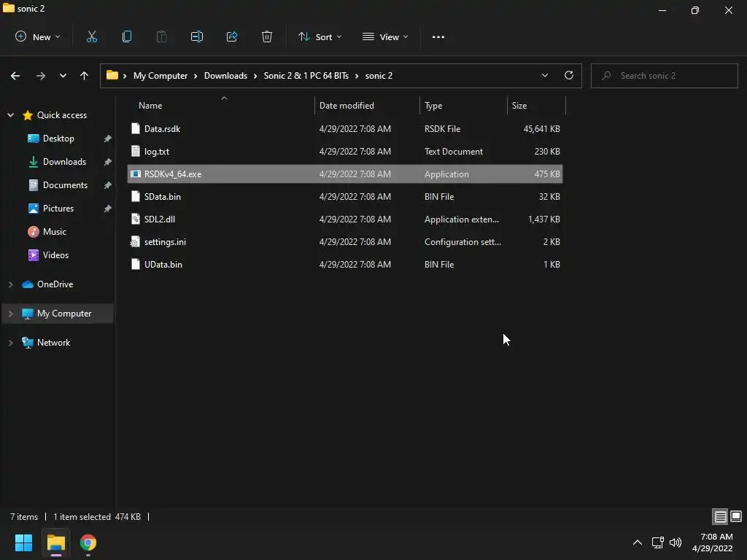Click Downloads in breadcrumb path
Screen dimensions: 747x560
click(x=226, y=76)
